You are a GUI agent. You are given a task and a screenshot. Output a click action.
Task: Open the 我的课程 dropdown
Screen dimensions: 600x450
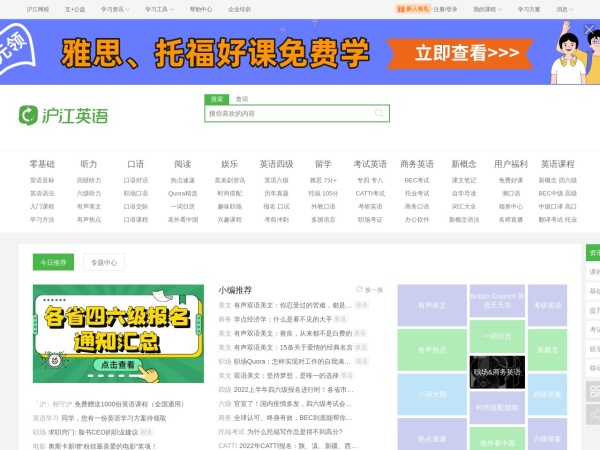tap(485, 8)
